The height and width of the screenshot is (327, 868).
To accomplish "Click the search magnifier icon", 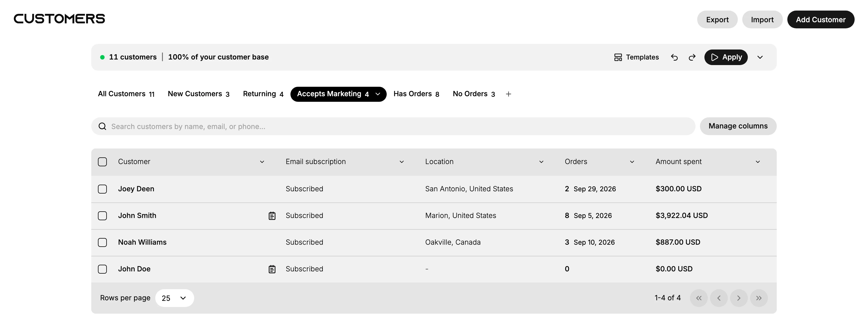I will tap(102, 126).
